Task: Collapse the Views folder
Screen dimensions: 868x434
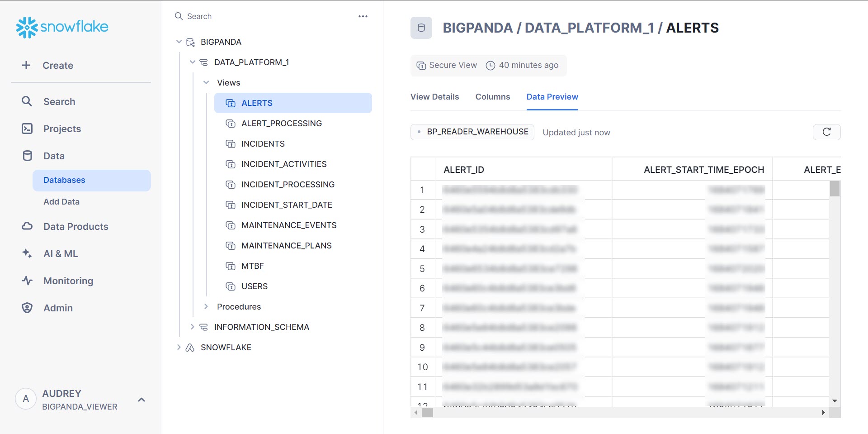Action: (x=207, y=82)
